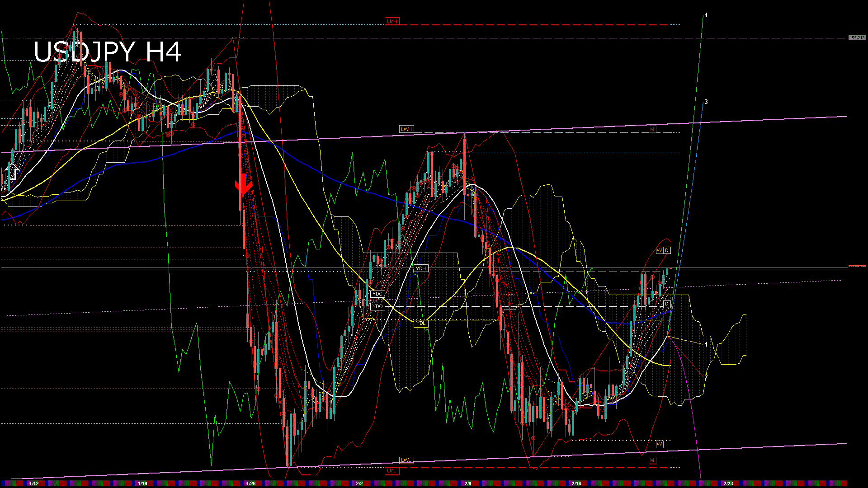Select the 2/23 date marker
The image size is (868, 488).
pos(728,483)
